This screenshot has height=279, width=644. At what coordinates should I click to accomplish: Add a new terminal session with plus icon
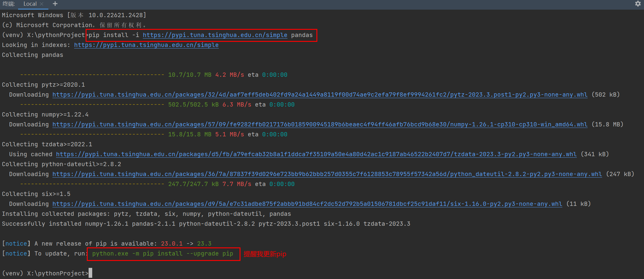coord(55,4)
